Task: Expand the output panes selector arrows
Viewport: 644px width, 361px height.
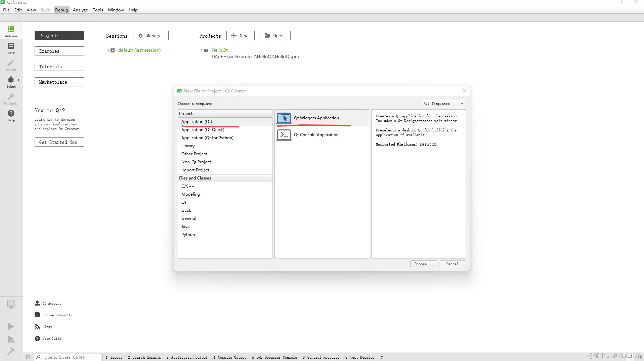Action: coord(382,357)
